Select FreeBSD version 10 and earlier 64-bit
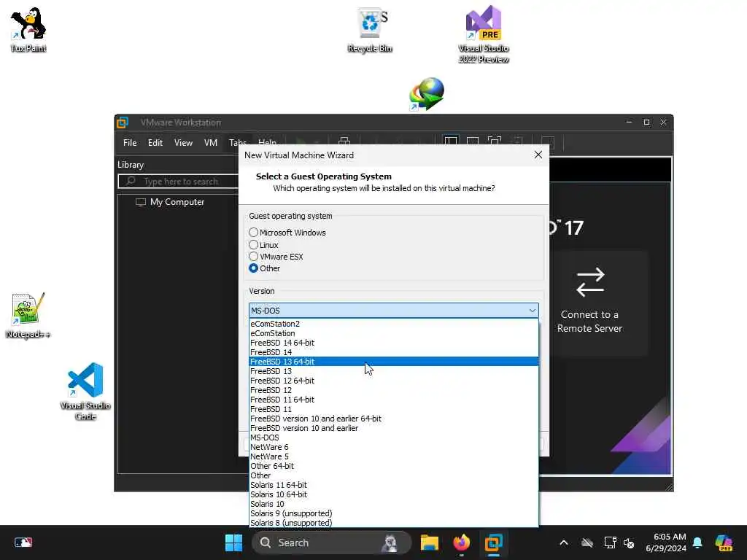Image resolution: width=747 pixels, height=560 pixels. point(393,419)
